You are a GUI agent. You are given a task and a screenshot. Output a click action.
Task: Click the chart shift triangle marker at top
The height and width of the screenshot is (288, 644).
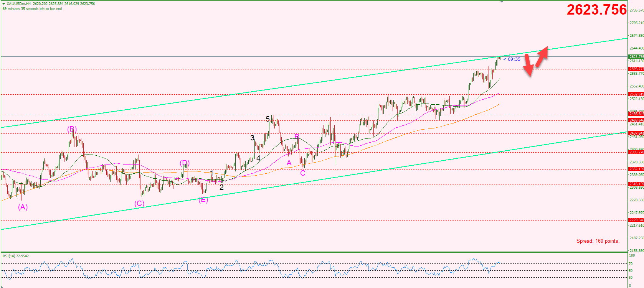pos(502,2)
